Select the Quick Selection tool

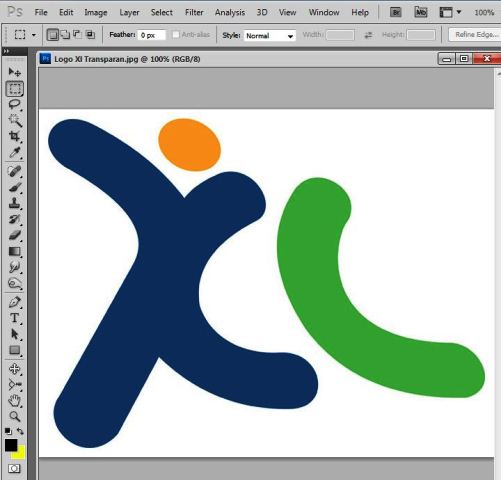coord(14,120)
